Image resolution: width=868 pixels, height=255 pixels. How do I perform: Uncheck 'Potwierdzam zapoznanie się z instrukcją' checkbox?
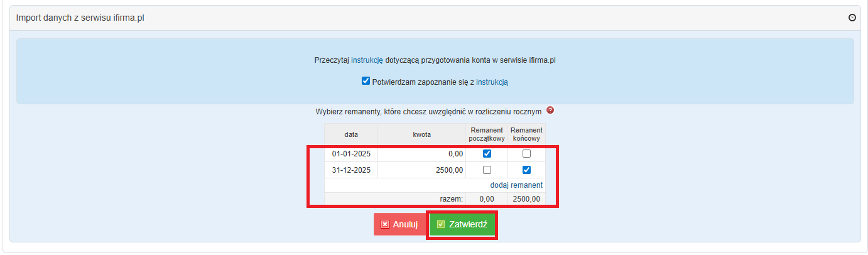366,81
